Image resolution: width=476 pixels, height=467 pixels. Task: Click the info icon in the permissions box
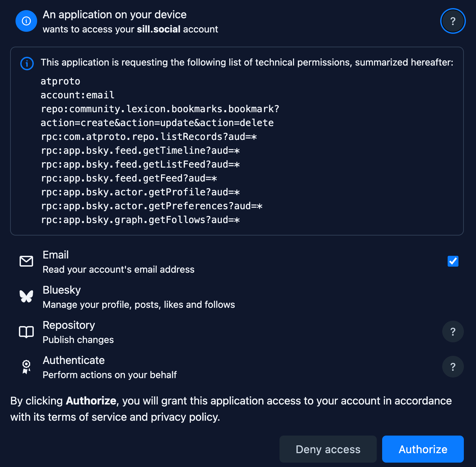point(27,63)
